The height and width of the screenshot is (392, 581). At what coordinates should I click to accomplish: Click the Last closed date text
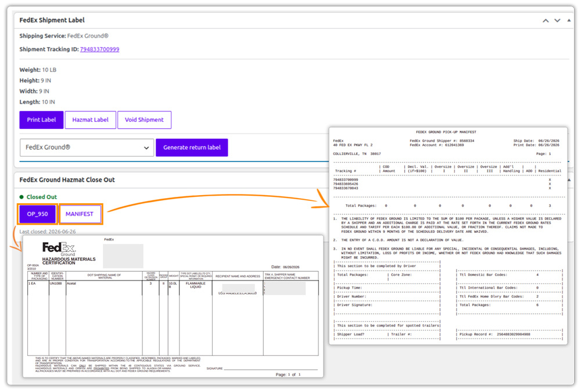pos(48,232)
